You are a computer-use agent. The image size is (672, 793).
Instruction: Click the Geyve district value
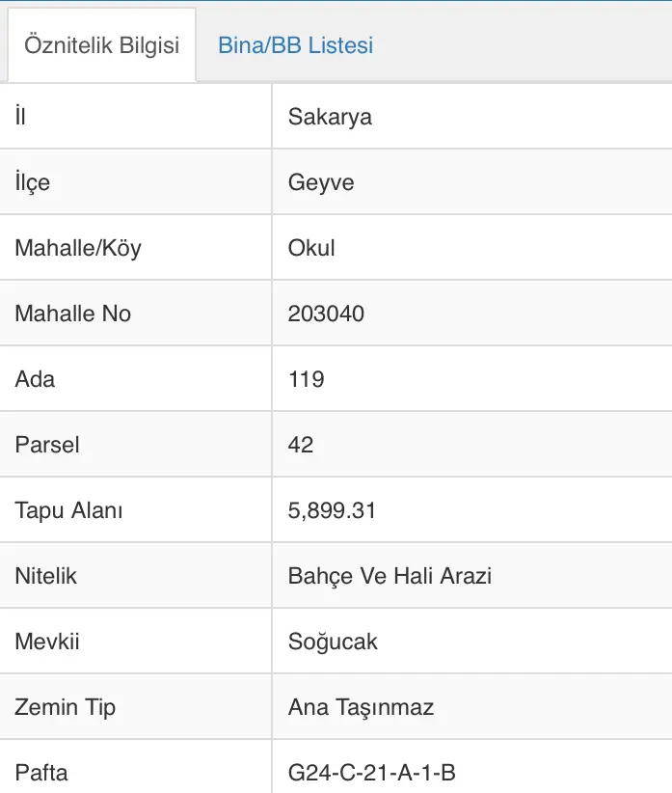coord(321,182)
